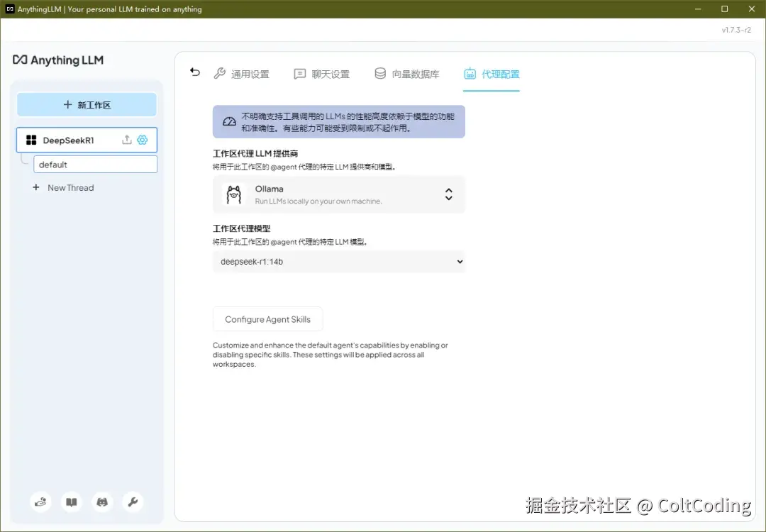Click the grid icon beside DeepSeekR1 workspace name
Viewport: 766px width, 532px height.
tap(32, 140)
